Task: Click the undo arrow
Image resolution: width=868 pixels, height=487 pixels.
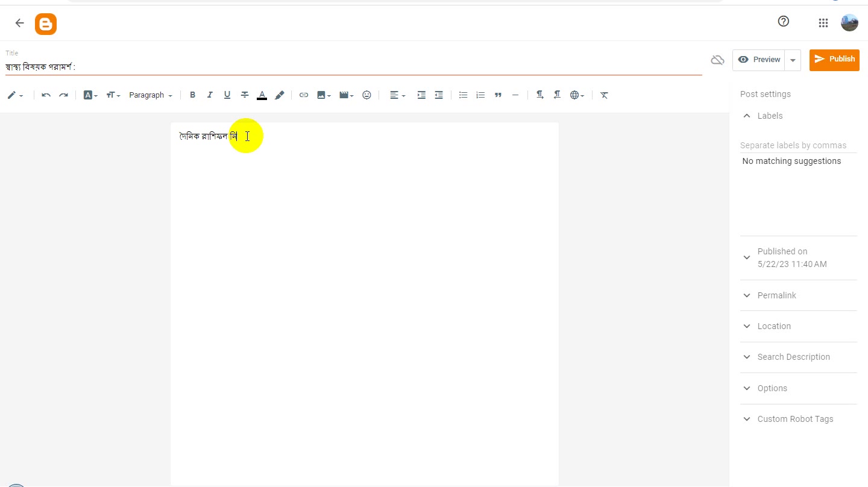Action: [46, 95]
